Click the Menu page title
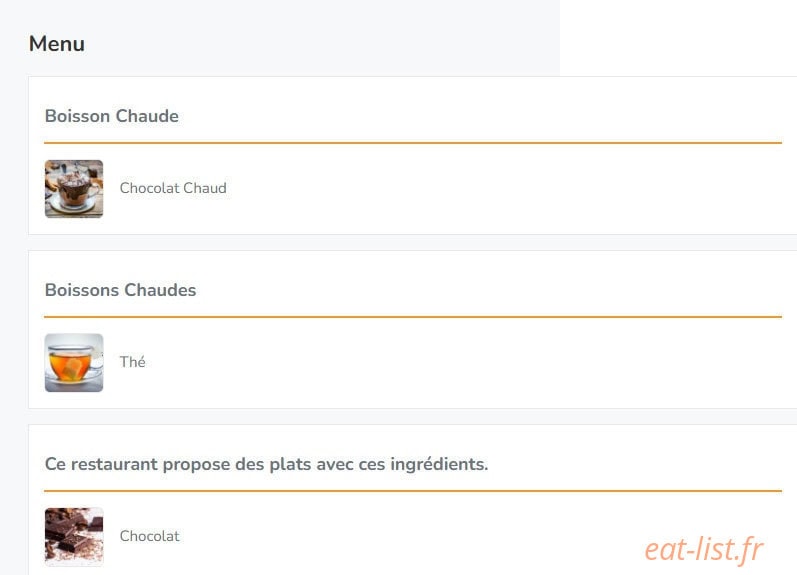 pos(57,44)
